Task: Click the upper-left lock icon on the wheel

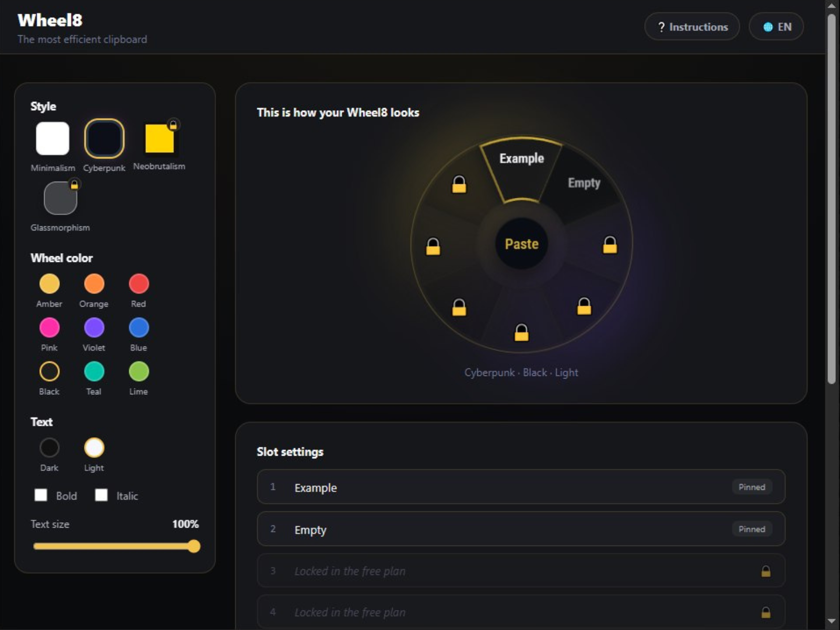Action: 459,184
